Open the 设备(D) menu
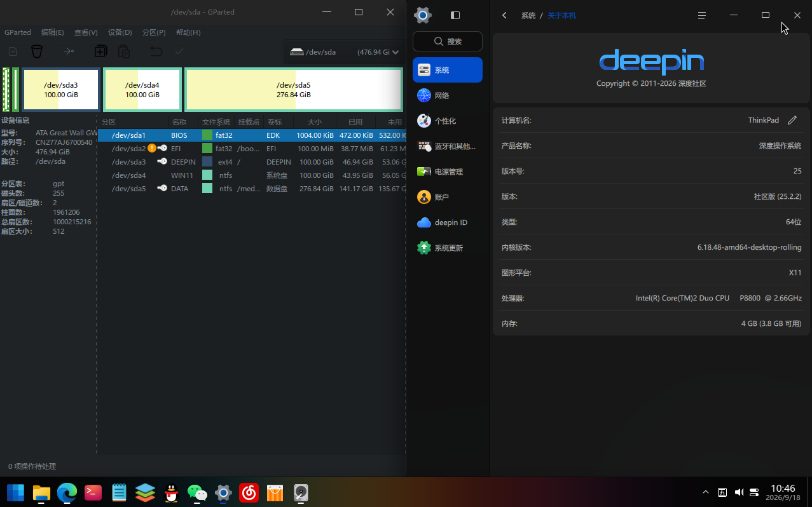This screenshot has height=507, width=812. tap(120, 32)
